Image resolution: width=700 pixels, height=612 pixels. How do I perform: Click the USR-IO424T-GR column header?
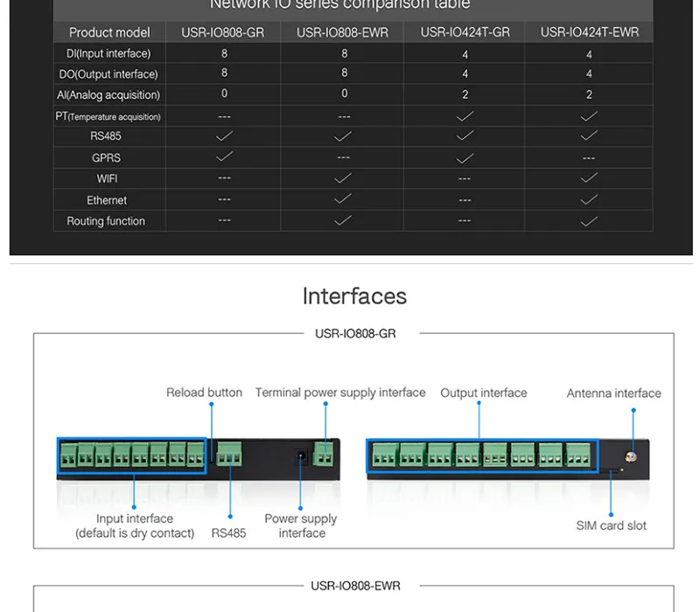(x=465, y=32)
